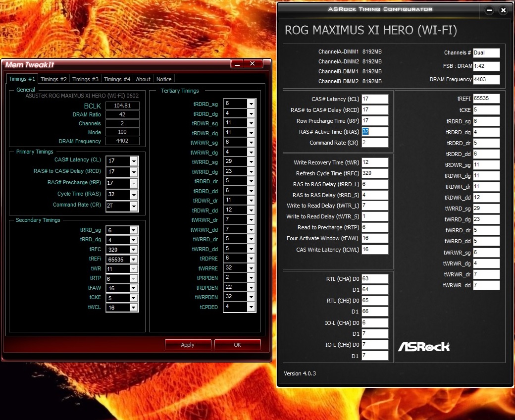Click the CAS Write Latency (tCWL) field
Screen dimensions: 515x420
[375, 250]
